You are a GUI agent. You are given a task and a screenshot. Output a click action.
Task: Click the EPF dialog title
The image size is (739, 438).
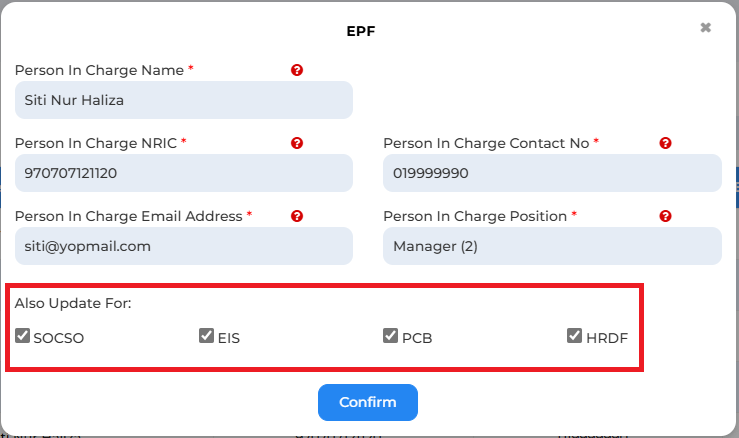click(361, 31)
